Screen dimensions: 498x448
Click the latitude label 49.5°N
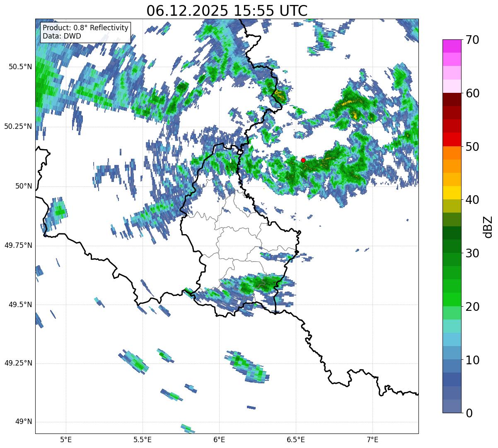coord(20,305)
